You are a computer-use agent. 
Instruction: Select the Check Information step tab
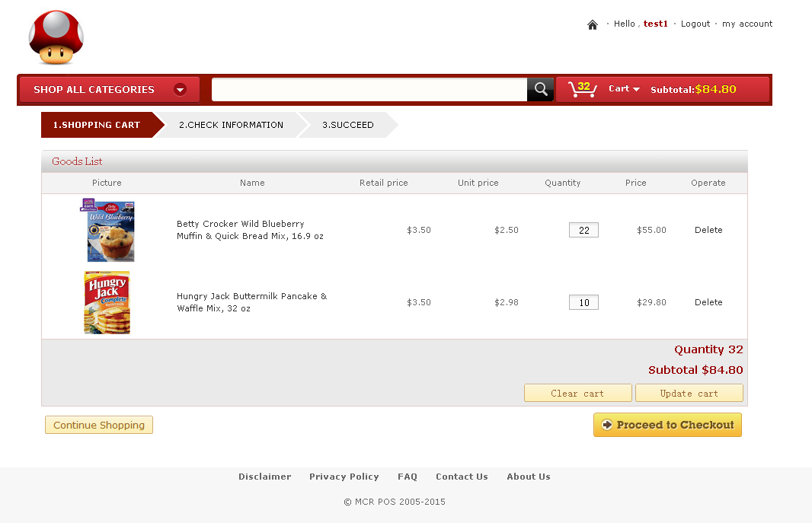tap(231, 125)
